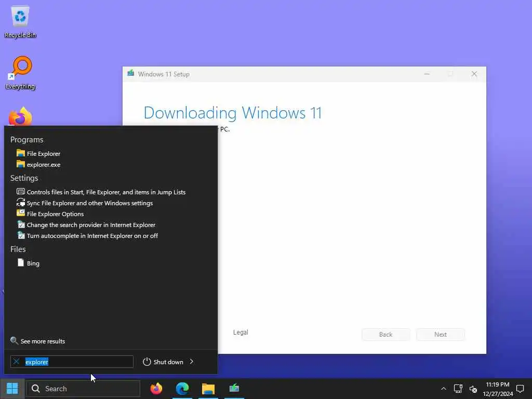
Task: Click the Sync settings icon
Action: click(21, 203)
